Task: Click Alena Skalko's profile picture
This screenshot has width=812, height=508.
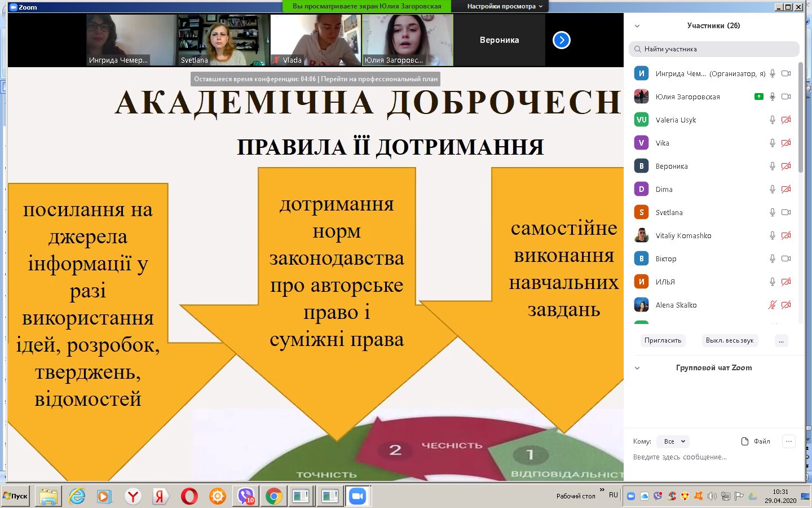Action: (x=641, y=305)
